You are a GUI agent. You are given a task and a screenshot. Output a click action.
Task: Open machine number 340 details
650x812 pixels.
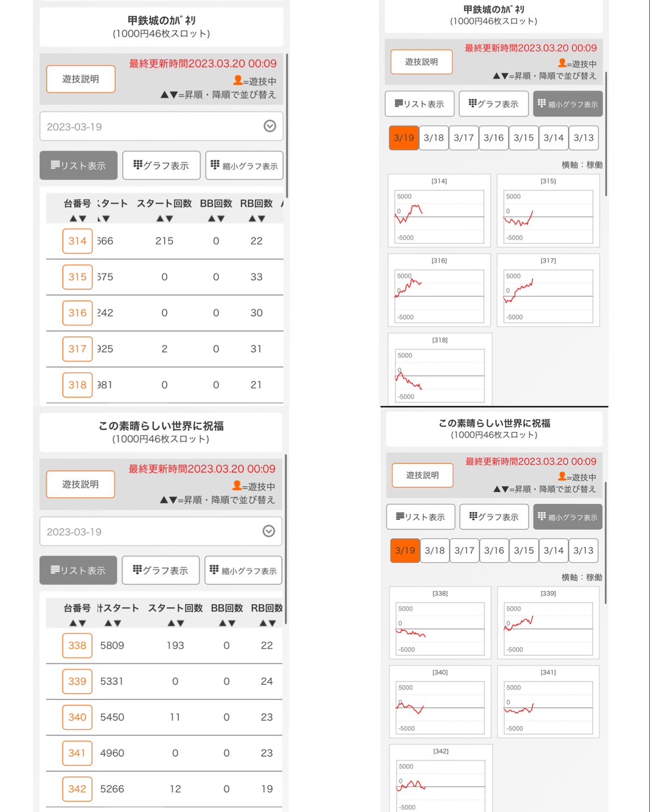[x=77, y=717]
